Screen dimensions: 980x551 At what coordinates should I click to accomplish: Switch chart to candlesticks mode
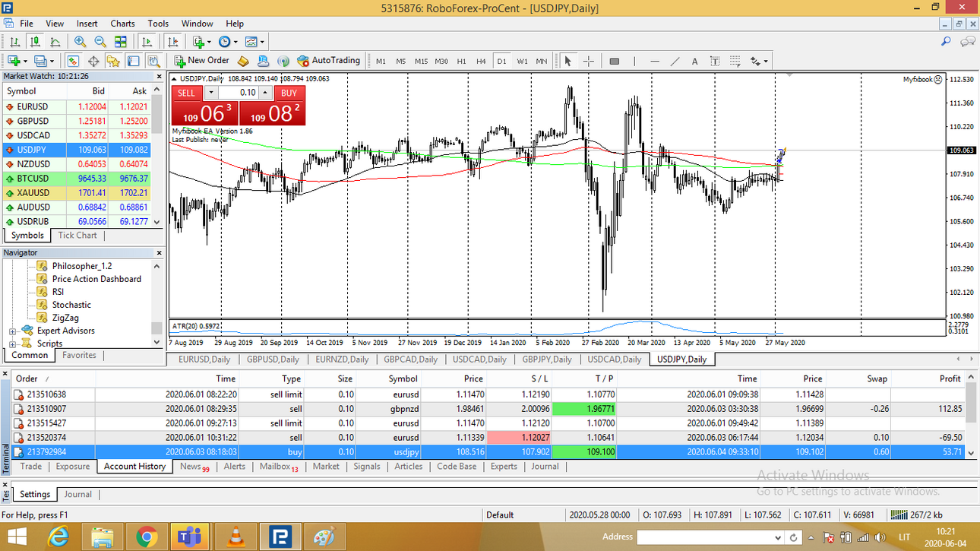[x=35, y=42]
